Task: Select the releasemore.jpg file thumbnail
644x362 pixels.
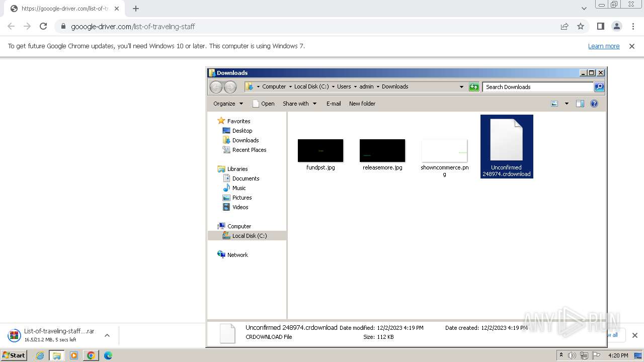Action: coord(382,151)
